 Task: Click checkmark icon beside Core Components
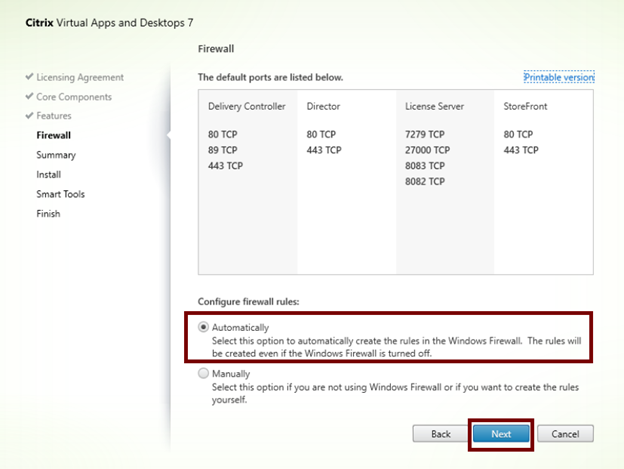(29, 96)
